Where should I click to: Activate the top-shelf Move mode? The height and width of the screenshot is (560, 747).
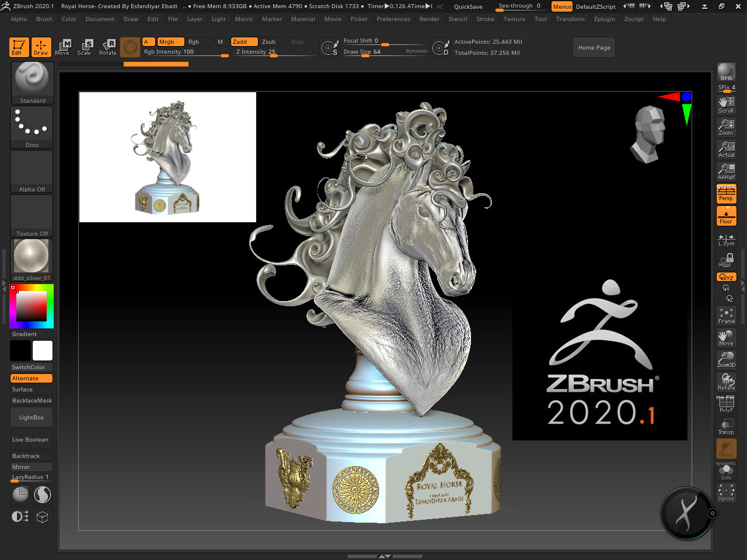[x=62, y=47]
